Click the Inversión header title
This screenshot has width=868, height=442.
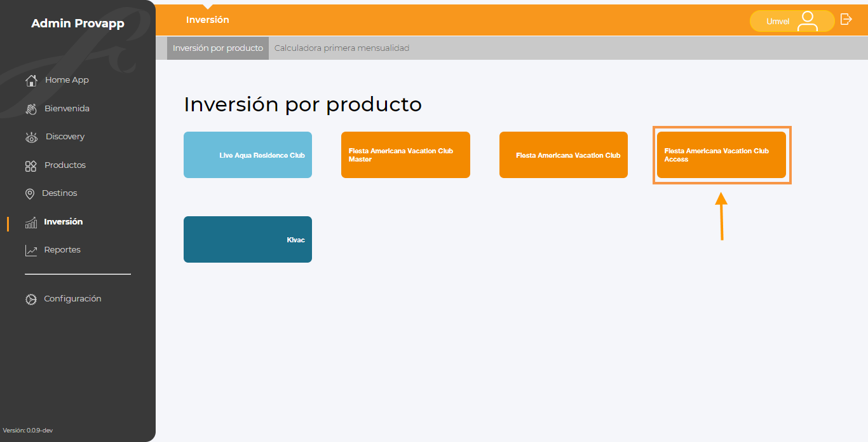point(208,20)
